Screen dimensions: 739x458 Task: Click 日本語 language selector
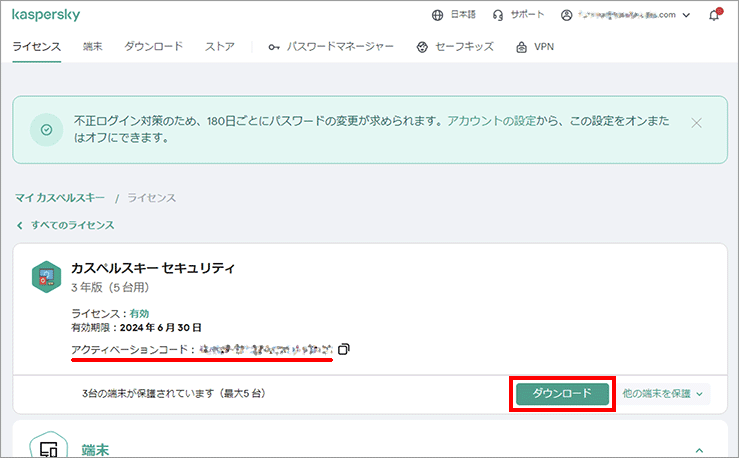coord(463,15)
